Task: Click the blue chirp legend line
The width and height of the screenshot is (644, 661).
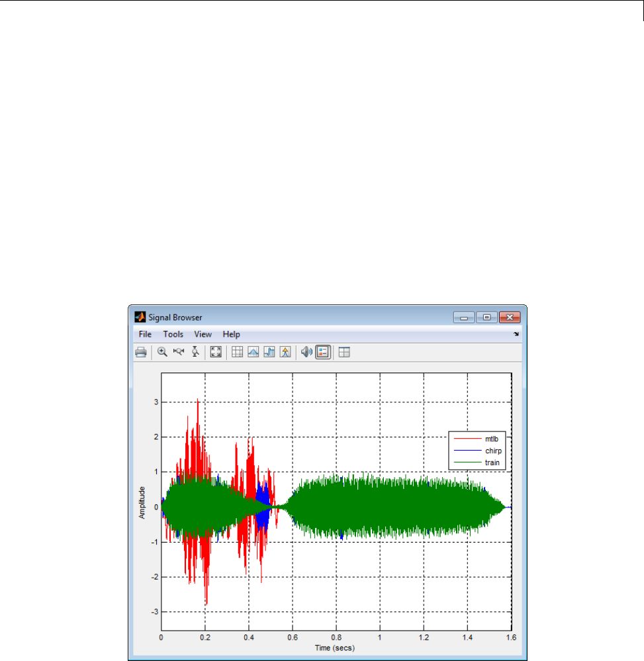Action: [467, 451]
